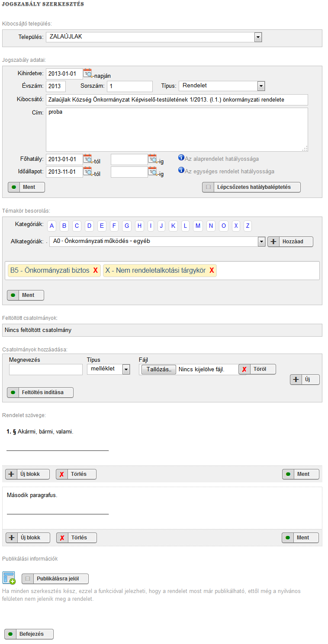Click Új button to add attachment row
328x644 pixels.
(x=305, y=379)
